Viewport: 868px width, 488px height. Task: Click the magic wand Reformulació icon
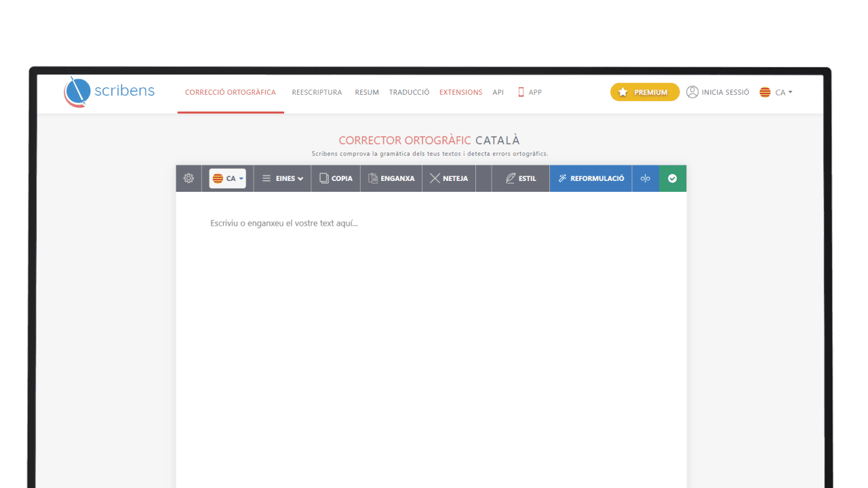click(562, 178)
